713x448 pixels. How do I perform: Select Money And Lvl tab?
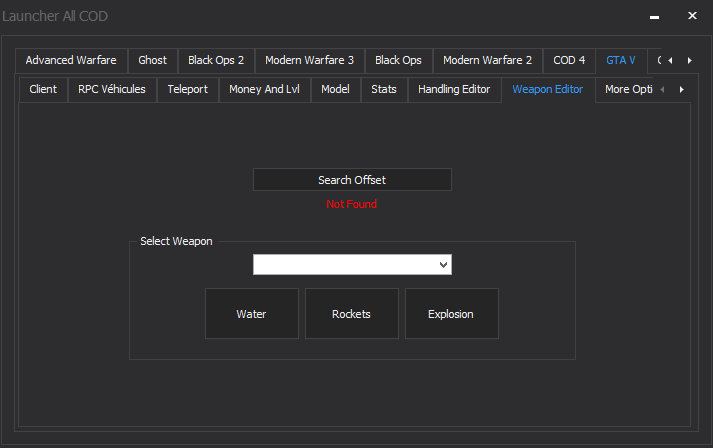(264, 90)
